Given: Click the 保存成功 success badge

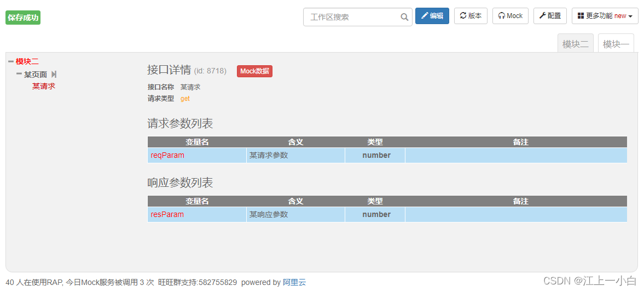Looking at the screenshot, I should [23, 18].
